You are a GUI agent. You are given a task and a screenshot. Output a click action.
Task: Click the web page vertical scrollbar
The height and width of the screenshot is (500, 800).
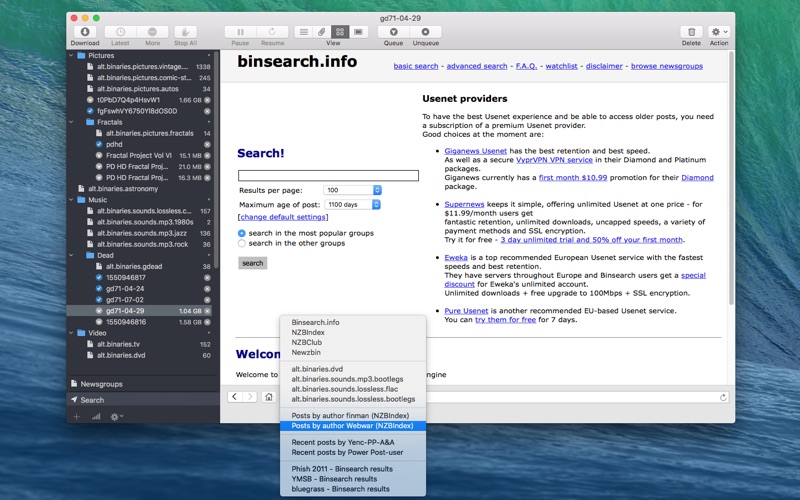[x=731, y=179]
